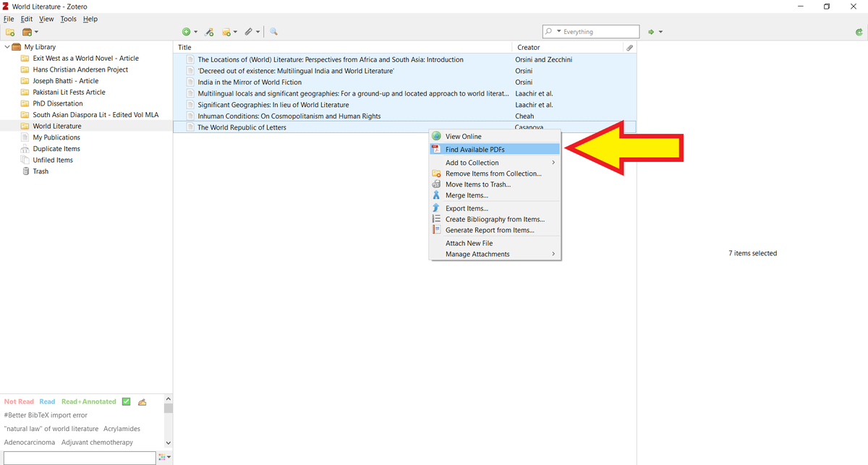Open the New Note dropdown icon

pyautogui.click(x=230, y=32)
